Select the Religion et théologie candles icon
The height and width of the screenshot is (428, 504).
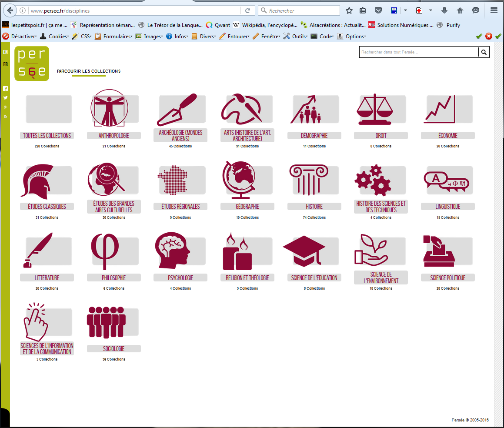point(237,251)
